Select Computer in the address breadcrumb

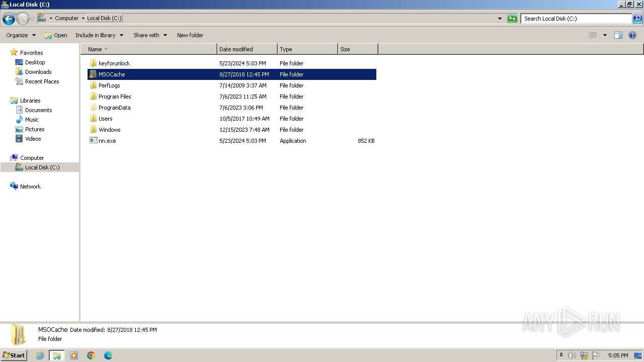[67, 18]
